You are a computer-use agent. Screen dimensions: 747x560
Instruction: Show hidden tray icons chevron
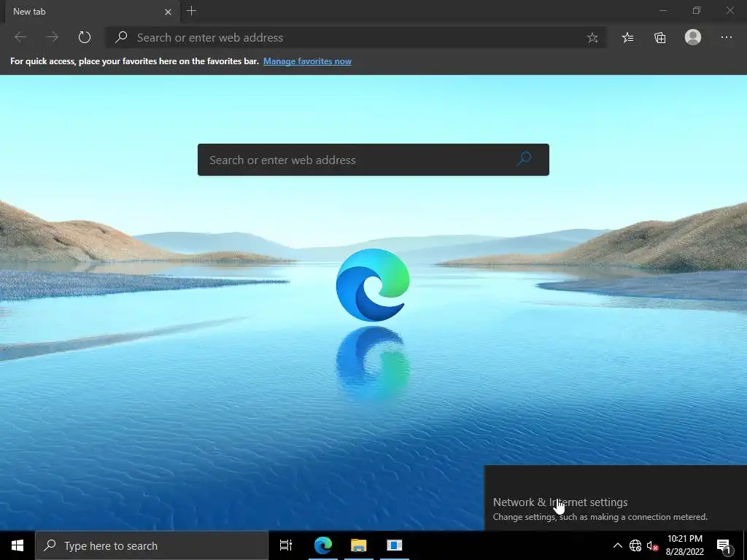tap(617, 545)
